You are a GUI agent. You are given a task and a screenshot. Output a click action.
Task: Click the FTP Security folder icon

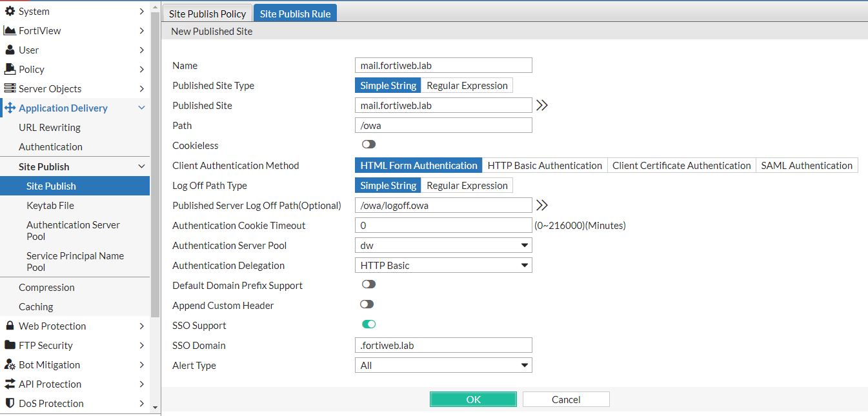tap(10, 345)
